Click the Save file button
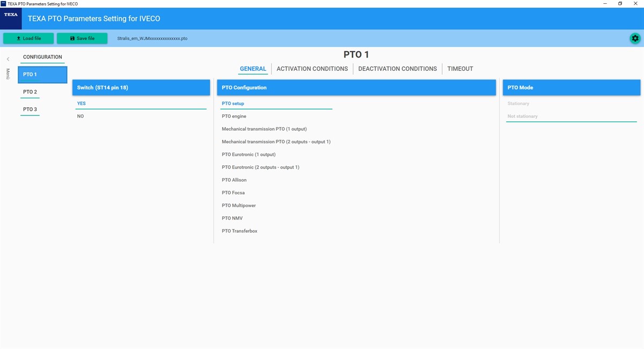Image resolution: width=644 pixels, height=349 pixels. pos(82,38)
